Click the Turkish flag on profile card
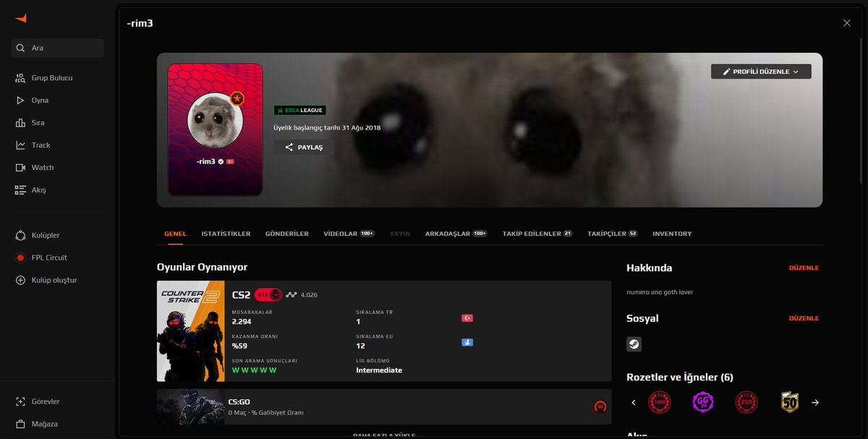 (230, 161)
